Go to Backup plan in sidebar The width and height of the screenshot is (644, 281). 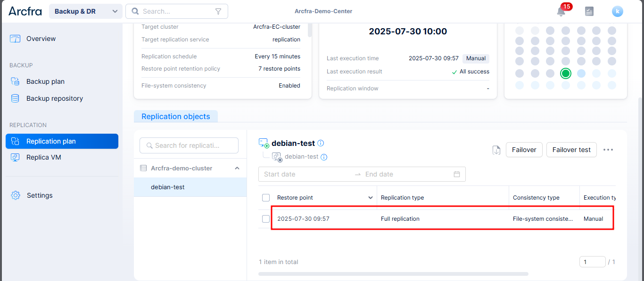click(45, 81)
